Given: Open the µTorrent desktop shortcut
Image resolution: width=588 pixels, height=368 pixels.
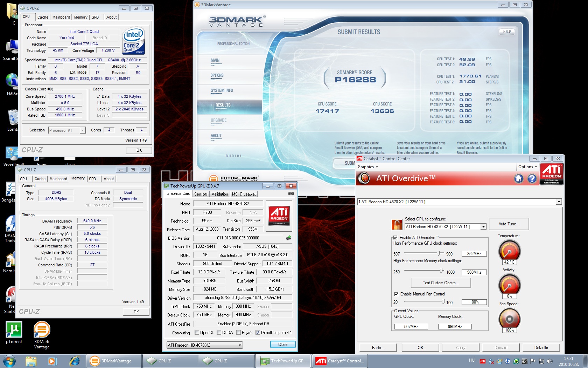Looking at the screenshot, I should point(14,333).
